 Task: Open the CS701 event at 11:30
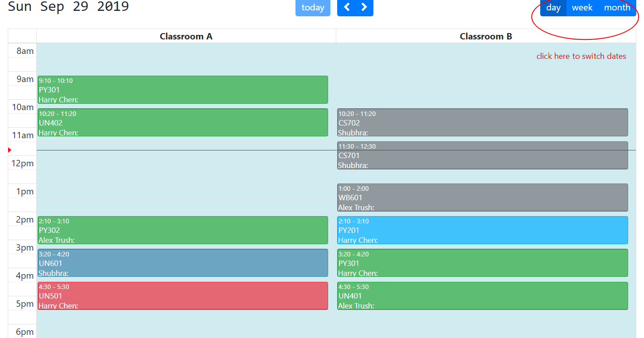[483, 155]
